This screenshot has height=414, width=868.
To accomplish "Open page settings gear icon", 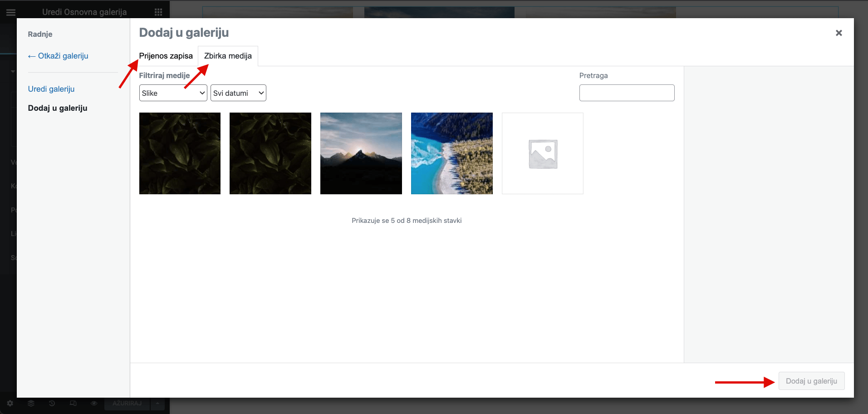I will click(10, 403).
